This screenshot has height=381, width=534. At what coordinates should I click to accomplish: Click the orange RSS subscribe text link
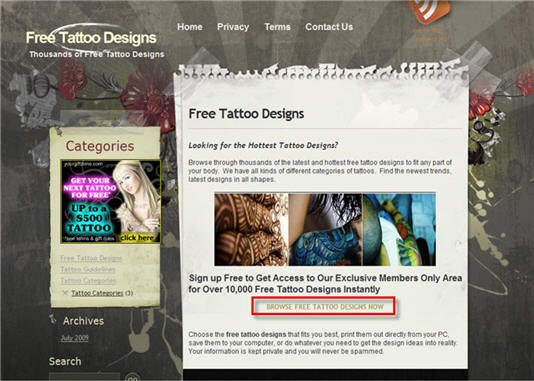pyautogui.click(x=430, y=34)
